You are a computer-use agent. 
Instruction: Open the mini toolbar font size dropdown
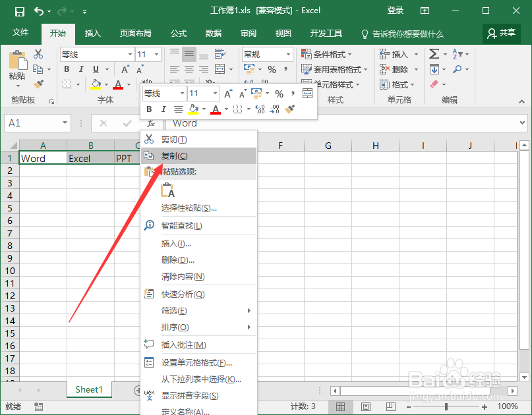point(215,94)
